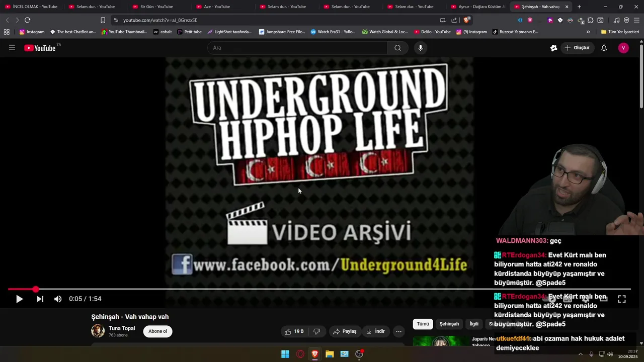Viewport: 644px width, 362px height.
Task: Open Brave Shields lion icon
Action: (x=467, y=20)
